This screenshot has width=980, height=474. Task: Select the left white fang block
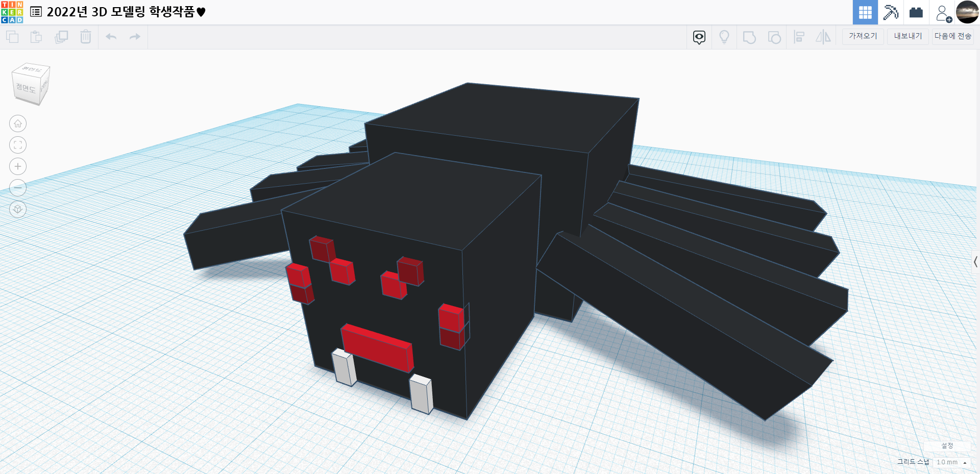344,367
